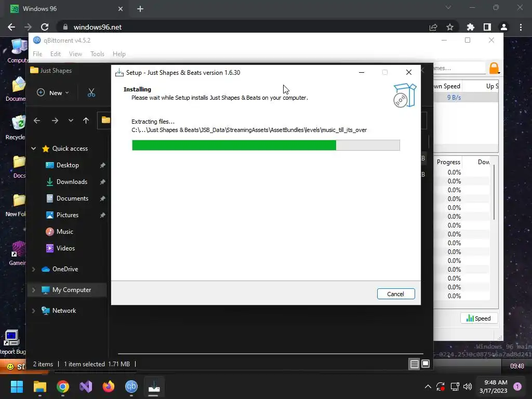Open recent locations dropdown in File Explorer
532x399 pixels.
pyautogui.click(x=71, y=121)
